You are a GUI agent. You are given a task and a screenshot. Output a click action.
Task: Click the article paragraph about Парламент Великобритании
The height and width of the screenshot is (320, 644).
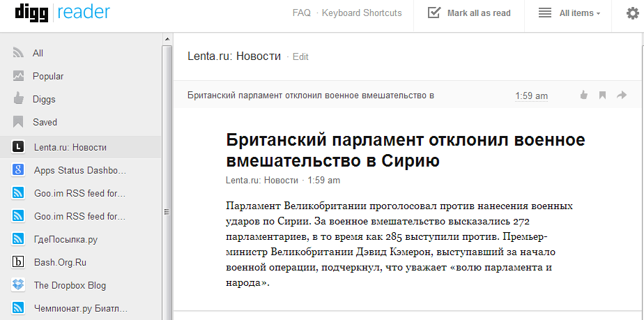click(399, 245)
